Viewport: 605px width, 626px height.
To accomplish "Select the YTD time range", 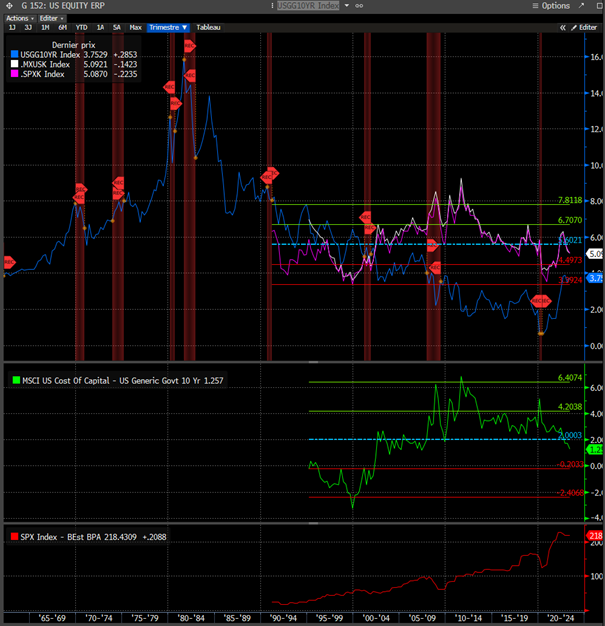I will (x=82, y=27).
